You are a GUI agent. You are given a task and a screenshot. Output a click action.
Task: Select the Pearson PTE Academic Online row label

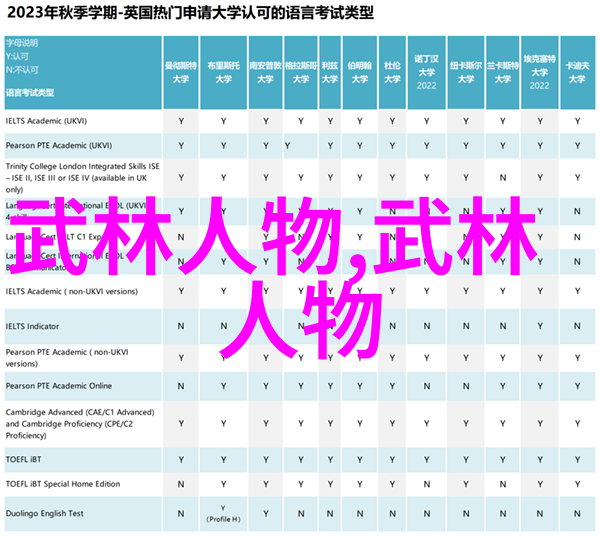pyautogui.click(x=59, y=386)
